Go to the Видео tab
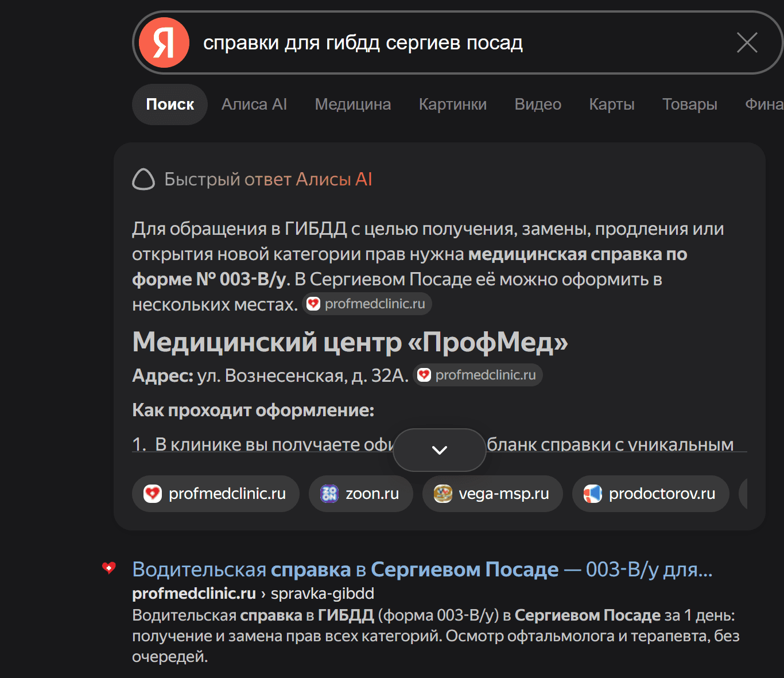The height and width of the screenshot is (678, 784). (538, 104)
